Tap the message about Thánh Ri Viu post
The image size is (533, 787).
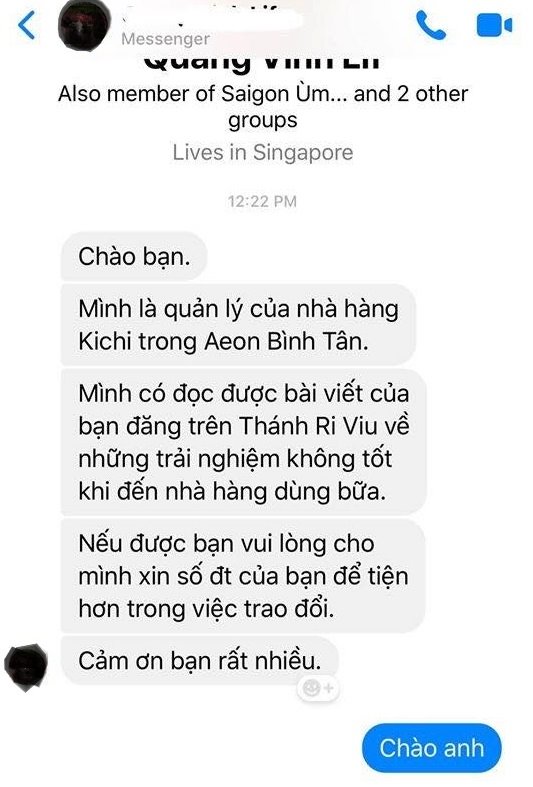pyautogui.click(x=243, y=442)
